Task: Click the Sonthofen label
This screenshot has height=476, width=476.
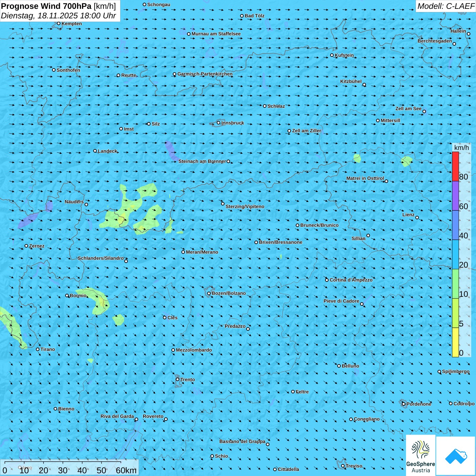Action: coord(68,70)
